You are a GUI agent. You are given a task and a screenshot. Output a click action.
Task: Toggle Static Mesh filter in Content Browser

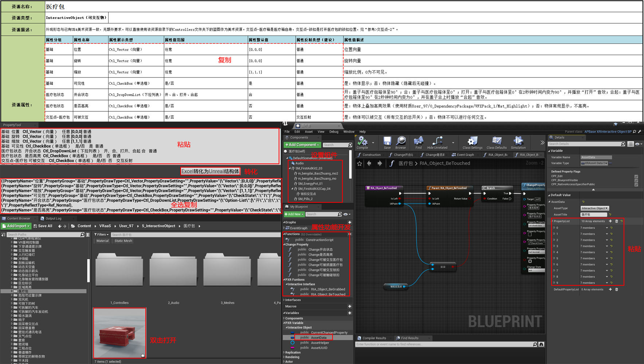[123, 241]
